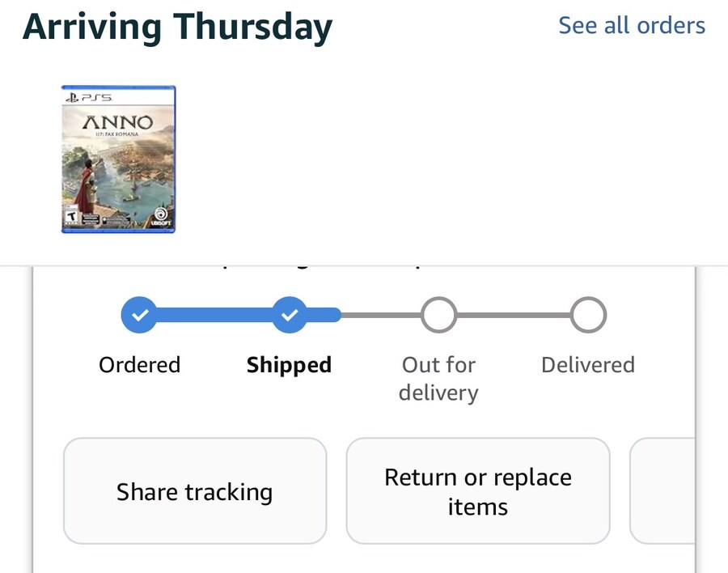728x573 pixels.
Task: Click the ANNO title on the cover art
Action: click(x=118, y=124)
